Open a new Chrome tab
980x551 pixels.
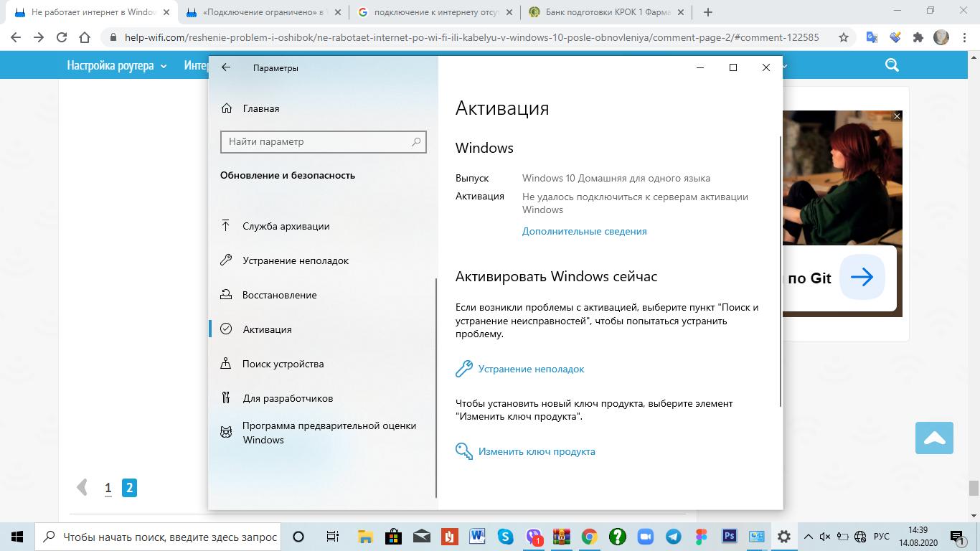(x=708, y=12)
